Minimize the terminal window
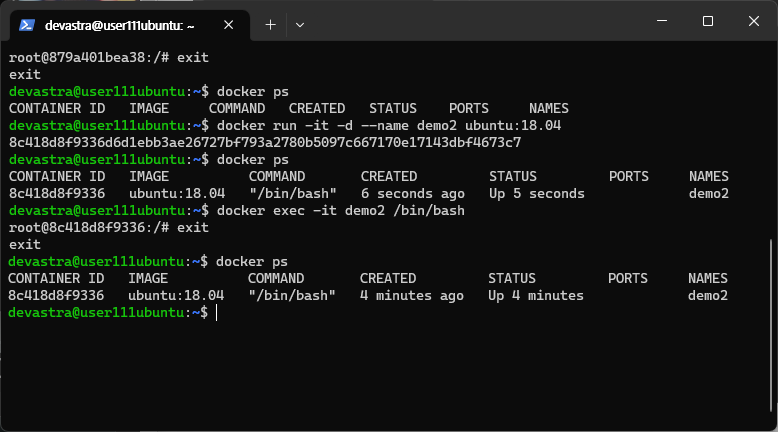Image resolution: width=778 pixels, height=432 pixels. point(662,21)
